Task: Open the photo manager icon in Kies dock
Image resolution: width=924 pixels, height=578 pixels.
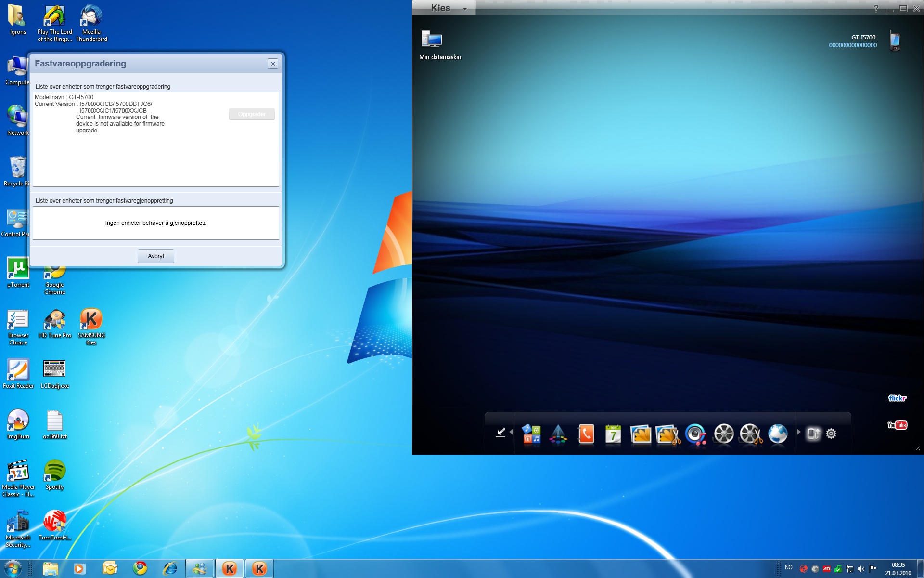Action: click(x=641, y=433)
